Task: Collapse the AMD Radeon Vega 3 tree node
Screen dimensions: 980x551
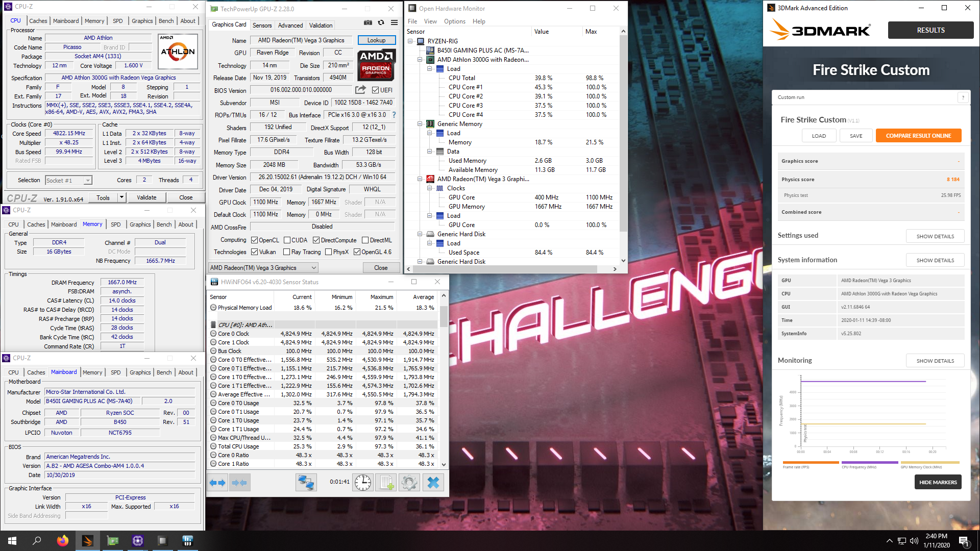Action: coord(420,179)
